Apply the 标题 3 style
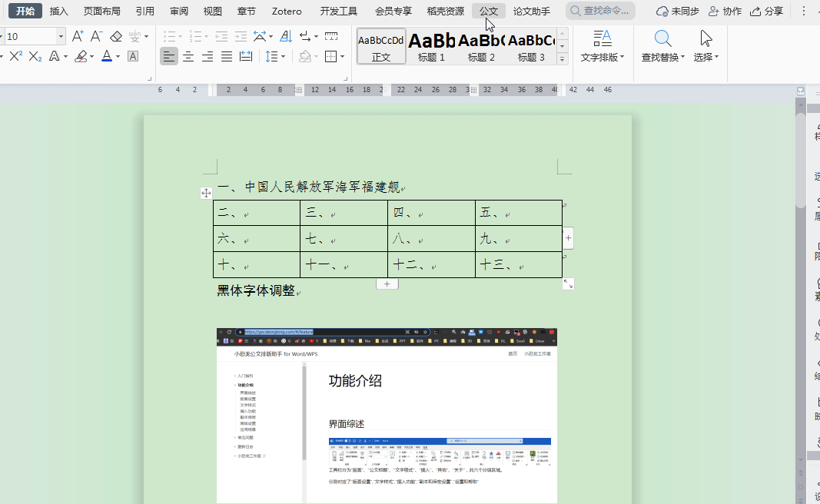This screenshot has height=504, width=820. pyautogui.click(x=531, y=47)
